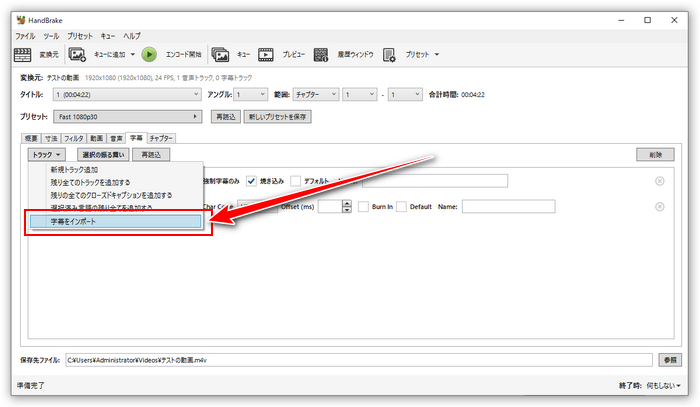This screenshot has width=700, height=407.
Task: Click the source open (変換元) icon
Action: tap(24, 54)
